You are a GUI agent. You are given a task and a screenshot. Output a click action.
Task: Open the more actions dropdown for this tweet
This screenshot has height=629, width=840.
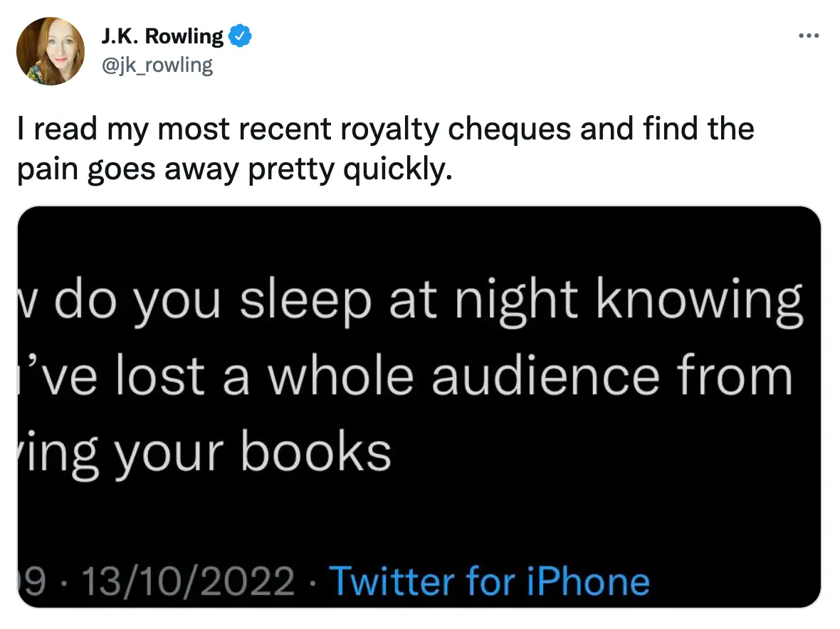pyautogui.click(x=809, y=34)
